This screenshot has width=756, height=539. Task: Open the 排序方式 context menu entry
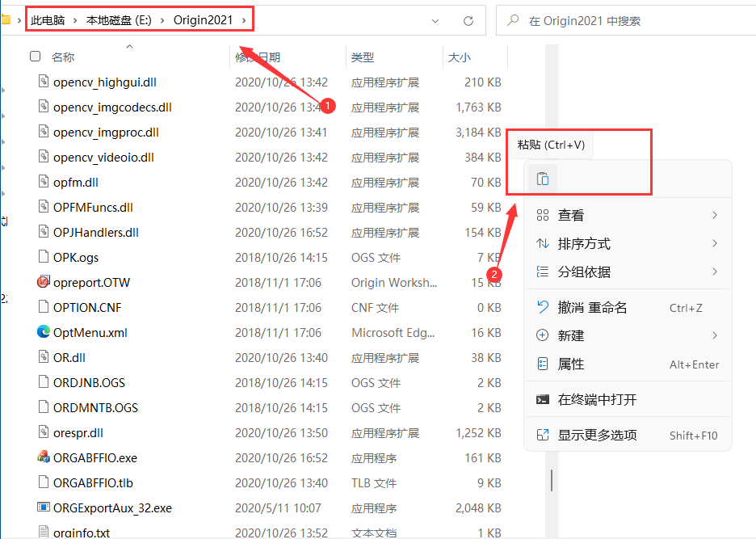pos(628,244)
